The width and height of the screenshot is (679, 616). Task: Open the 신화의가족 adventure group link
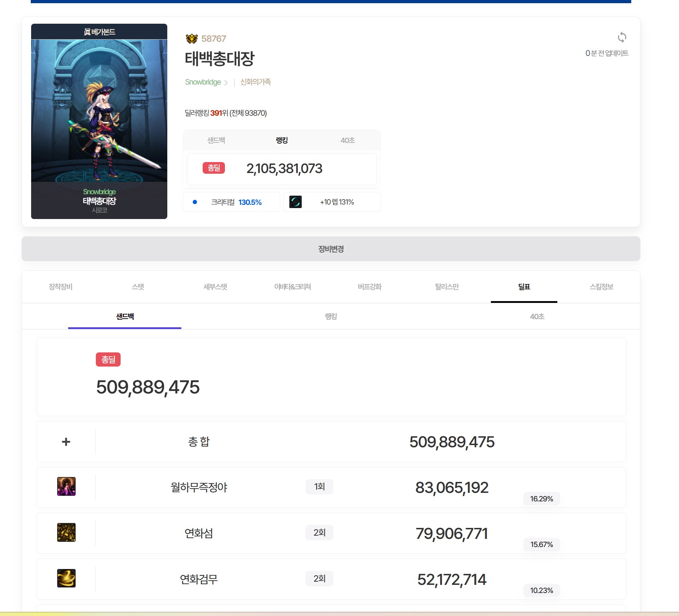coord(256,82)
